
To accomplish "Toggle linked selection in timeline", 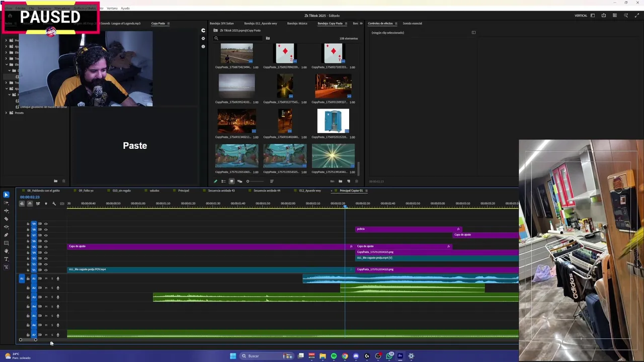I will point(38,203).
